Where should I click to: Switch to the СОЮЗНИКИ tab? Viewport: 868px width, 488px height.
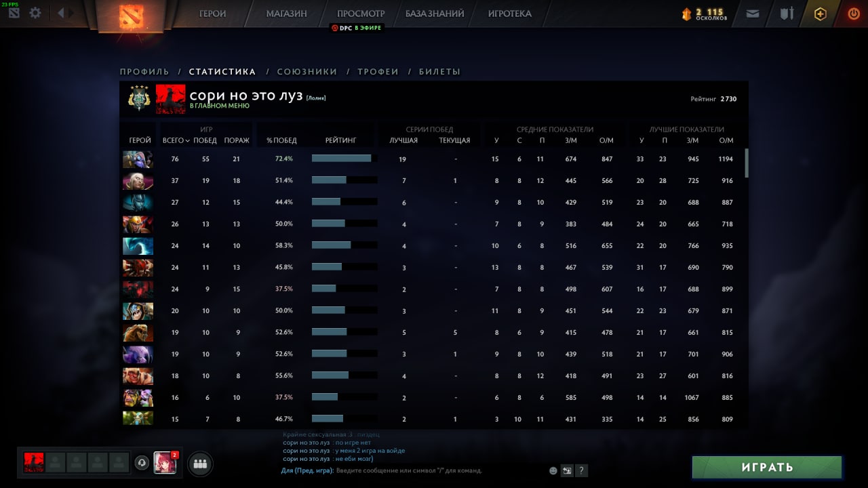pos(307,72)
